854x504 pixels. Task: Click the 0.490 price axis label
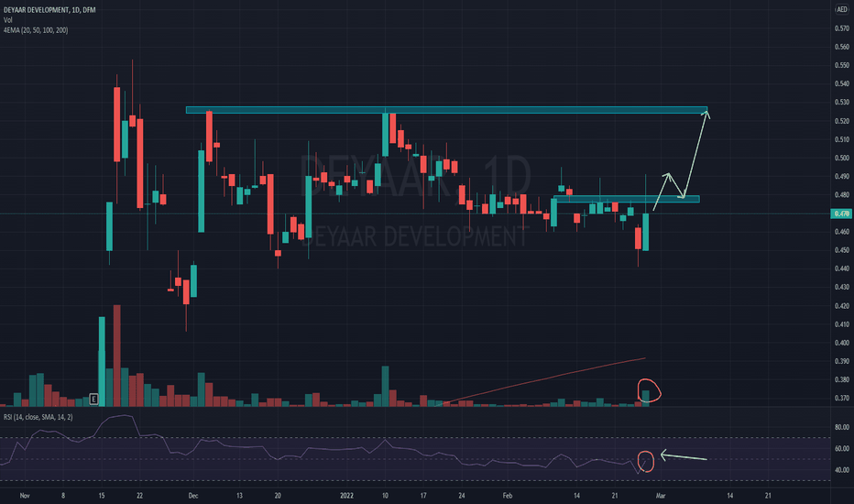[x=842, y=177]
